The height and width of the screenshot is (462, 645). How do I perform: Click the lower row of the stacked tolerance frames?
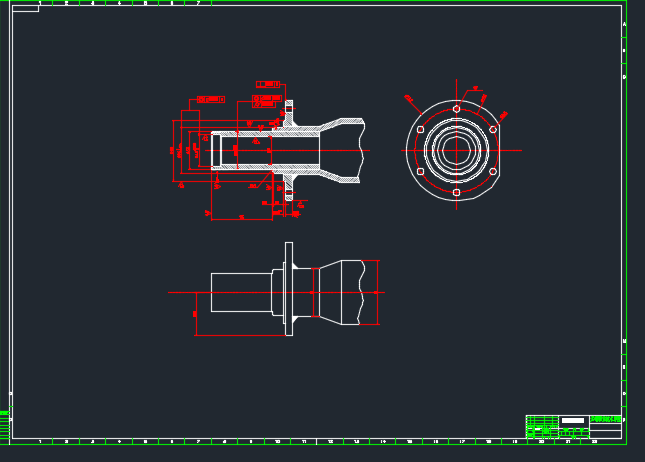pos(264,104)
